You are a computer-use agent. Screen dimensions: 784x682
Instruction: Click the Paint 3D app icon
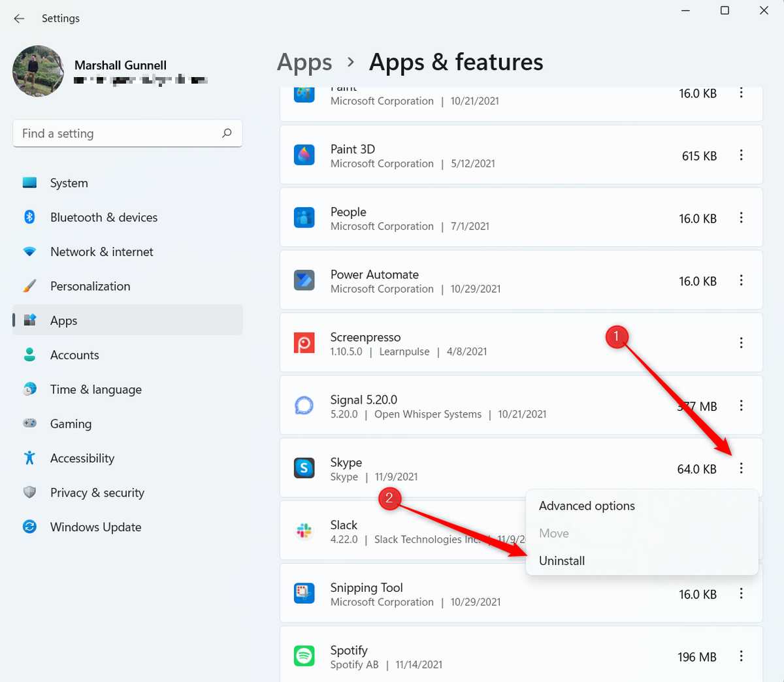(x=304, y=155)
